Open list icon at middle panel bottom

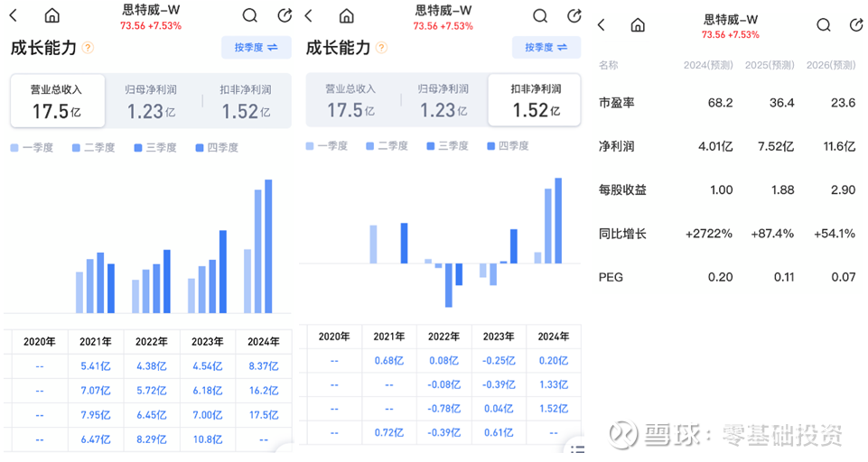pyautogui.click(x=577, y=448)
